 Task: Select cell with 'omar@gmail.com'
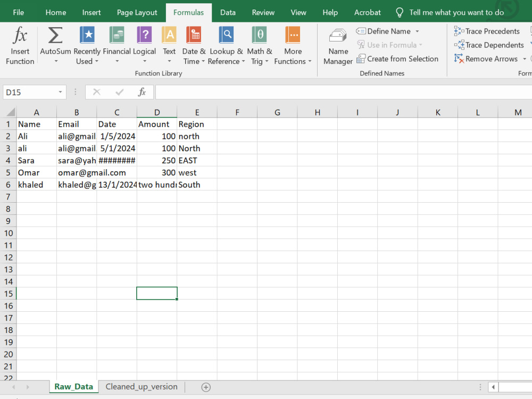click(x=77, y=172)
